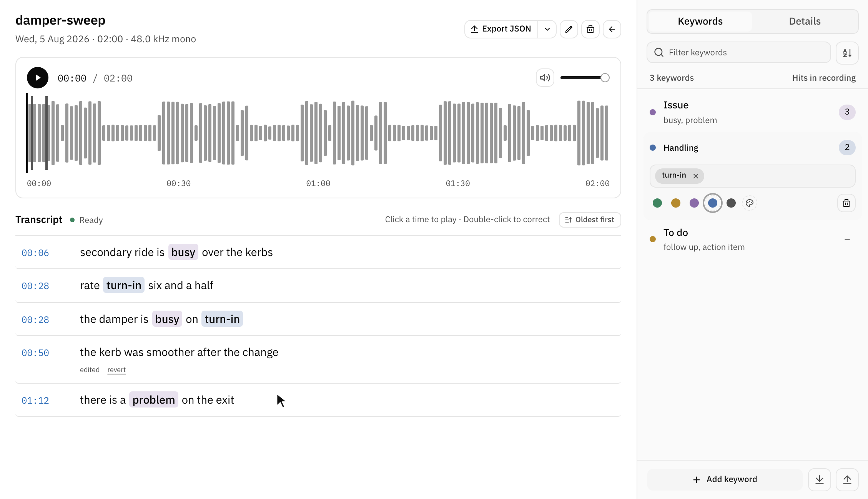Jump to the 01:12 transcript timestamp
868x499 pixels.
tap(35, 401)
